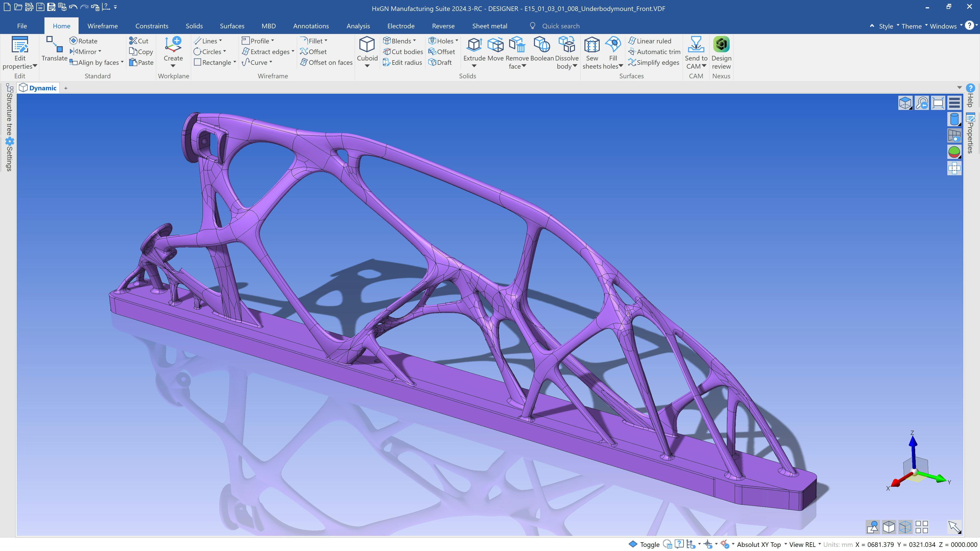The height and width of the screenshot is (551, 980).
Task: Open the Reverse ribbon tab
Action: pyautogui.click(x=443, y=26)
